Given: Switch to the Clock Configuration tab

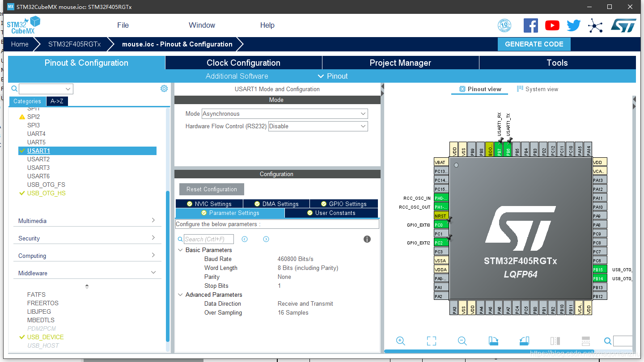Looking at the screenshot, I should pos(244,63).
